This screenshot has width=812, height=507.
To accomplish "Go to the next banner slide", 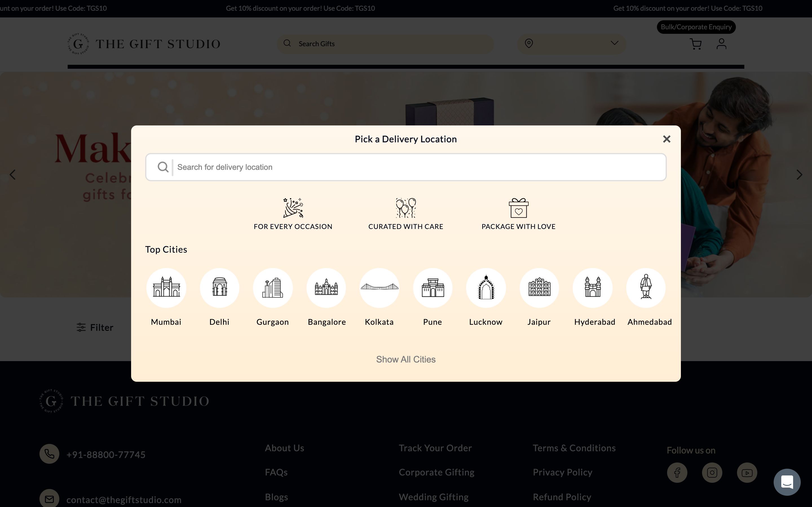I will tap(799, 175).
